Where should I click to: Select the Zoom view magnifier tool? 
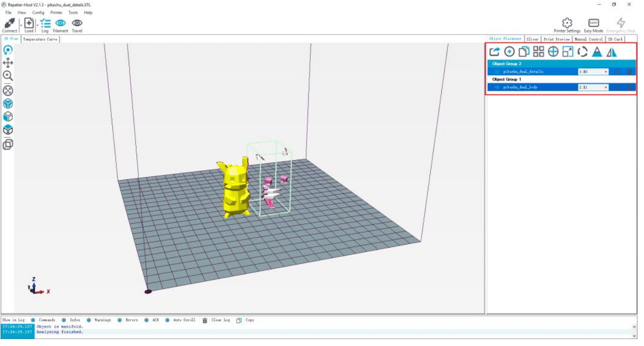point(8,76)
